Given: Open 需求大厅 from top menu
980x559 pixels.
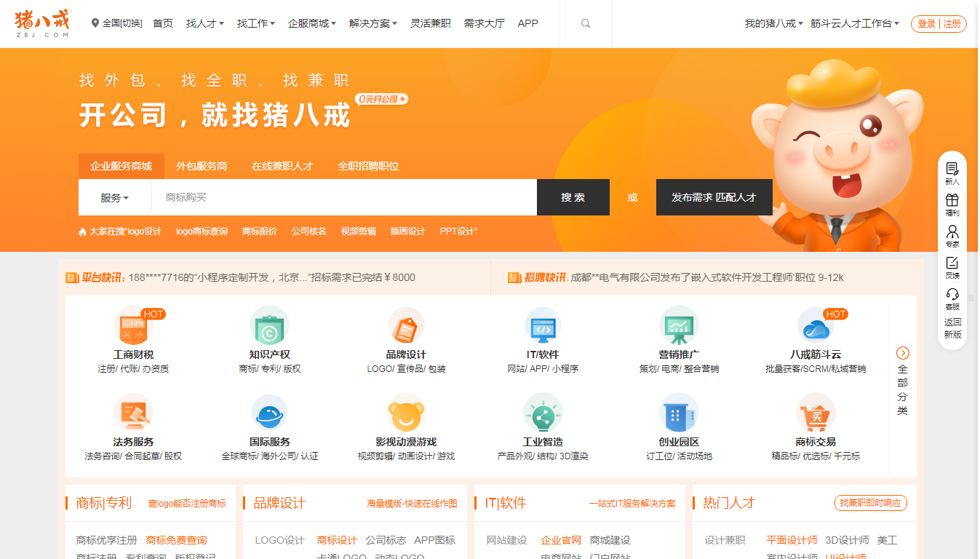Looking at the screenshot, I should point(483,23).
